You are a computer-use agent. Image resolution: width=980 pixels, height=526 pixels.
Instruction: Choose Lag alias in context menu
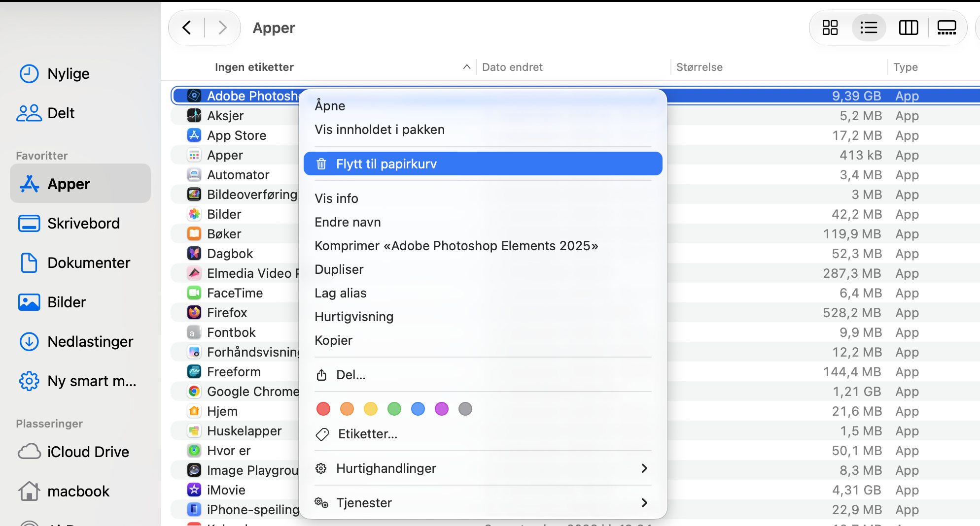click(483, 293)
